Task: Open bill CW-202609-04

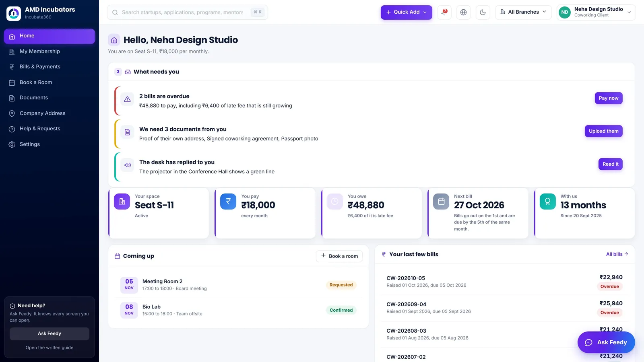Action: (x=504, y=308)
